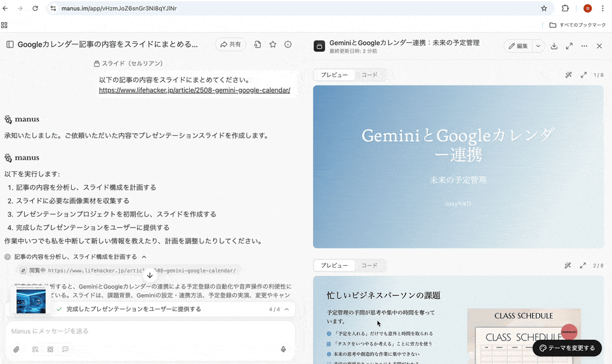
Task: Open the three-dot more options menu
Action: 584,46
